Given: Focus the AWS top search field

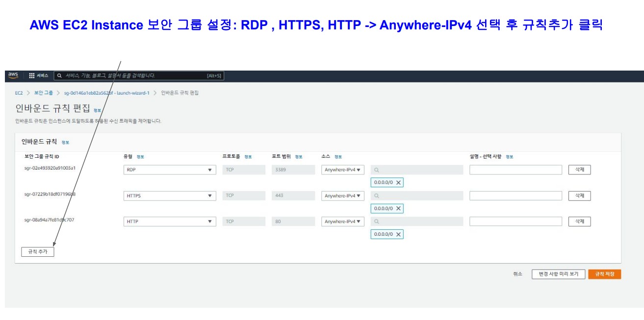Looking at the screenshot, I should 139,75.
